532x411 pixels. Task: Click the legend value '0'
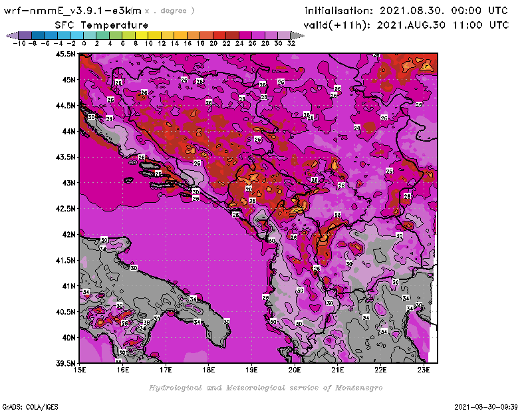click(84, 43)
